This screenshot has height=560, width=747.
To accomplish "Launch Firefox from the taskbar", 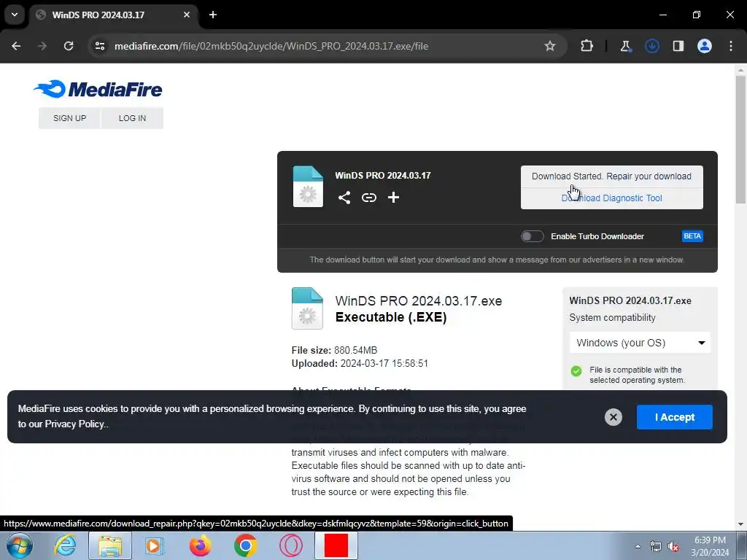I will (200, 545).
